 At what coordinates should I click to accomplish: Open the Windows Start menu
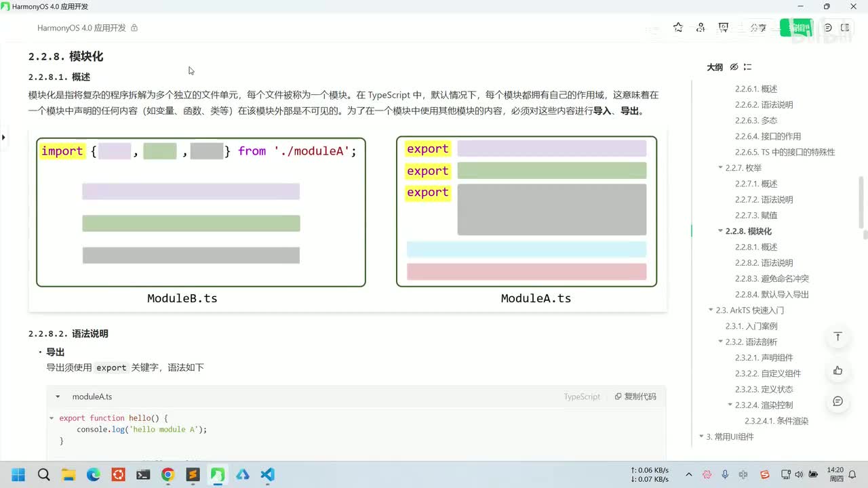point(18,474)
